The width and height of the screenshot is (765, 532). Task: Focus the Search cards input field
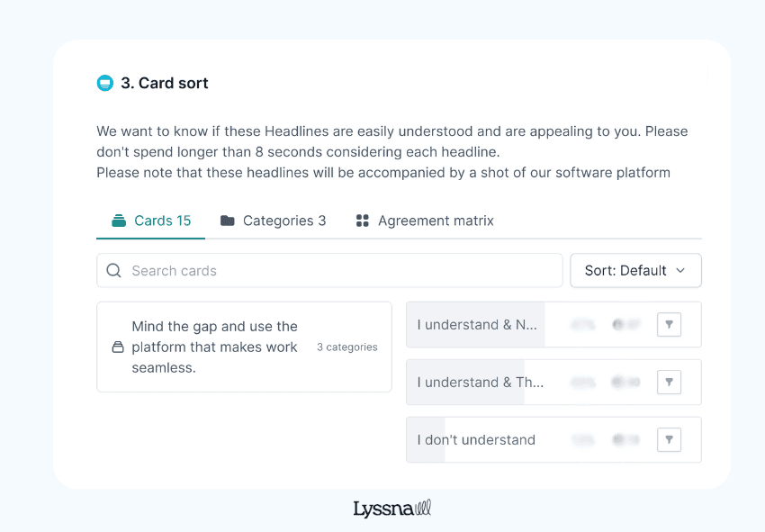342,270
